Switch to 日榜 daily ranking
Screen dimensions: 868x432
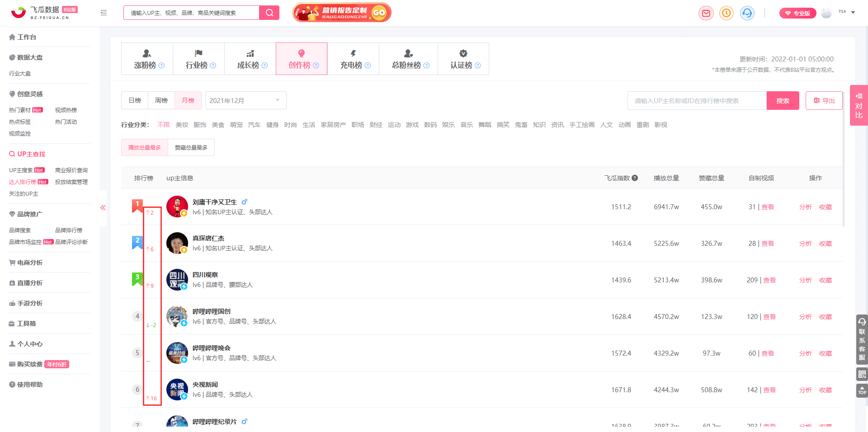pyautogui.click(x=135, y=100)
